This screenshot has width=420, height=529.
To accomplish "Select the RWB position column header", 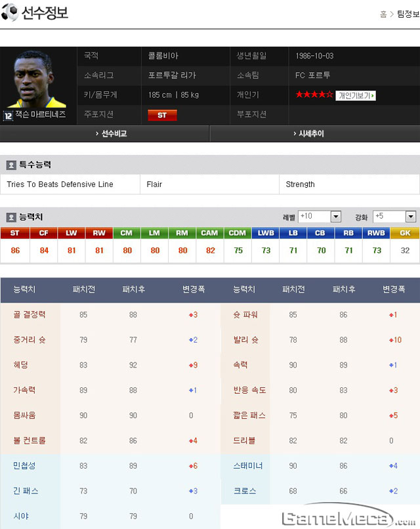I will point(376,233).
